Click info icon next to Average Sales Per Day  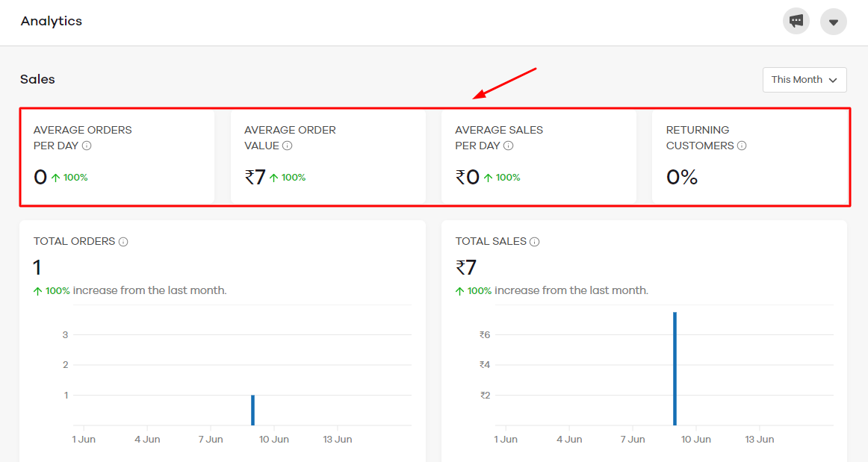509,146
